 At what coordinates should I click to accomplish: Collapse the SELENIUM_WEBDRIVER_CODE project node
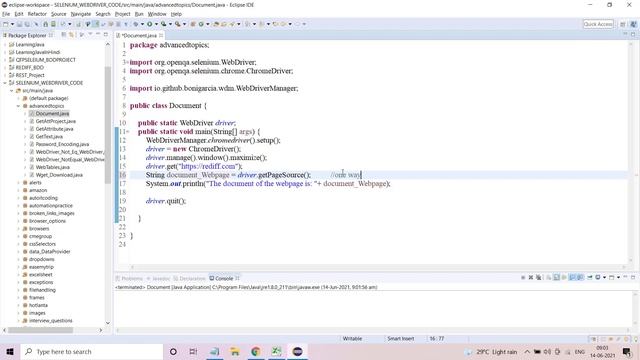click(5, 83)
